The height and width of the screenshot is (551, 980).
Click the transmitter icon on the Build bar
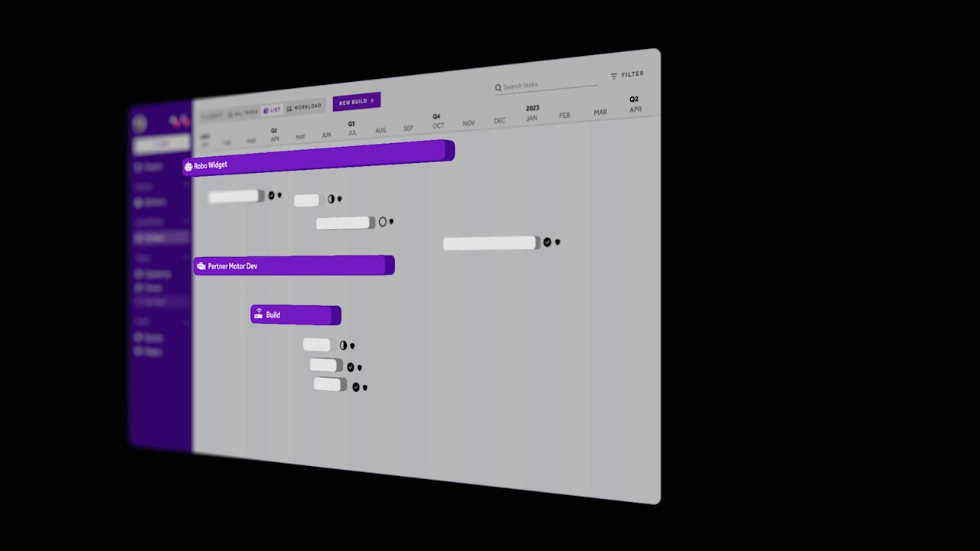[x=258, y=315]
